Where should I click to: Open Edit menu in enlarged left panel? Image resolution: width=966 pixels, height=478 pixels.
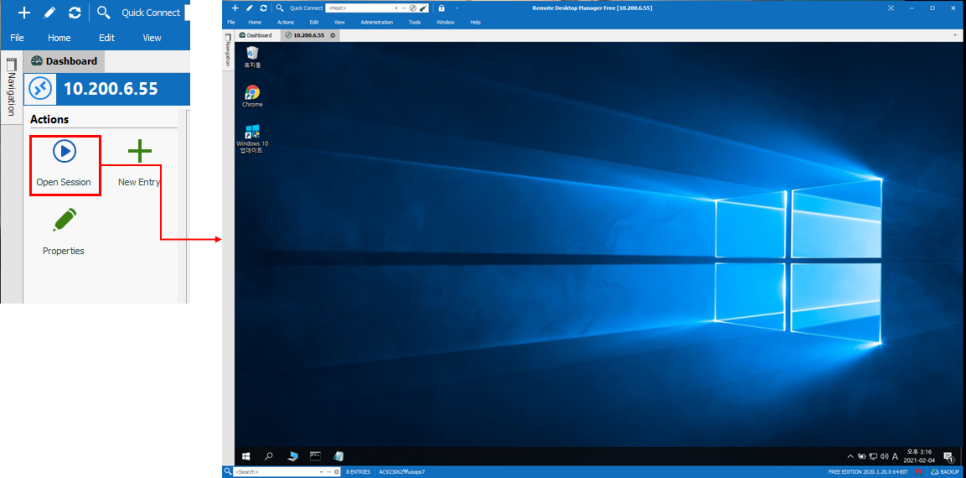107,38
